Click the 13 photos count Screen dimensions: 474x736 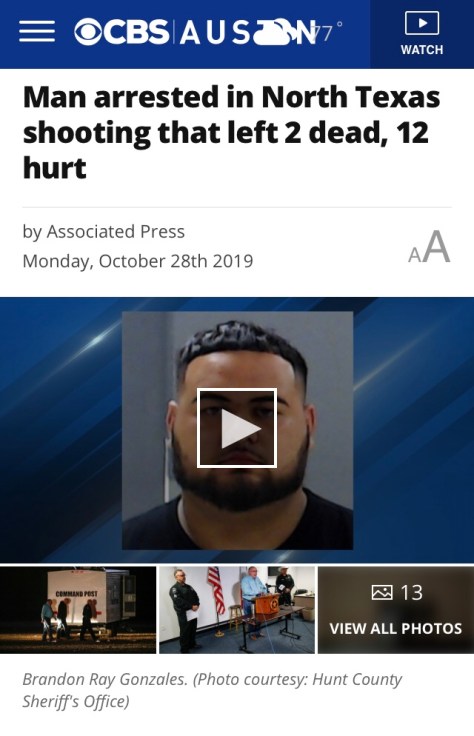[411, 592]
